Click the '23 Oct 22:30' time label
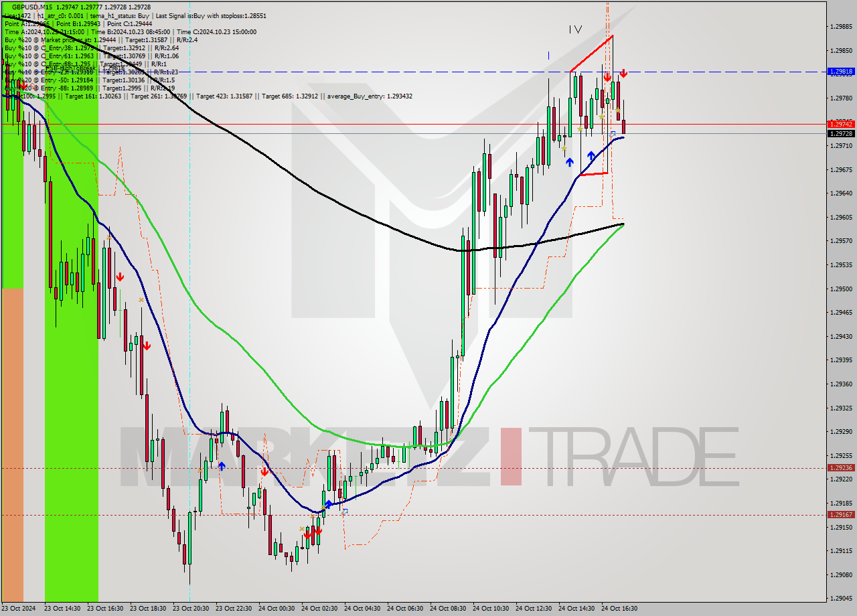Image resolution: width=857 pixels, height=616 pixels. click(234, 609)
